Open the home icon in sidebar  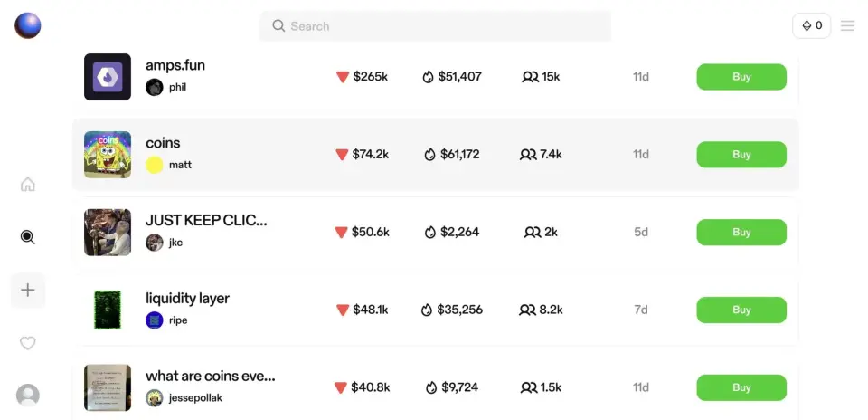pyautogui.click(x=28, y=185)
